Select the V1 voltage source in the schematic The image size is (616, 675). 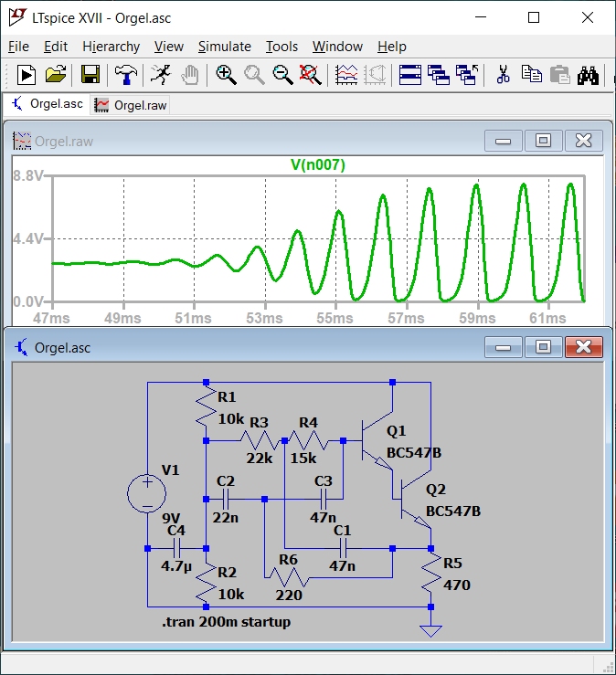click(x=147, y=494)
